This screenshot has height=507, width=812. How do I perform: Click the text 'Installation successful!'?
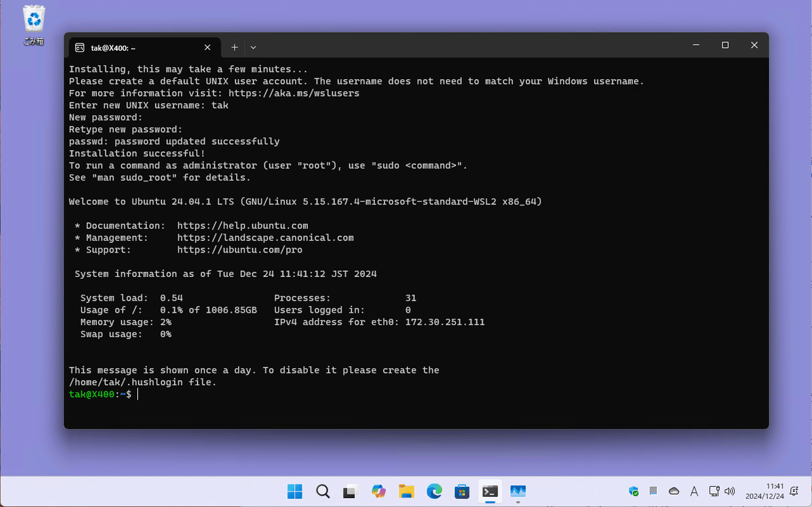tap(137, 154)
